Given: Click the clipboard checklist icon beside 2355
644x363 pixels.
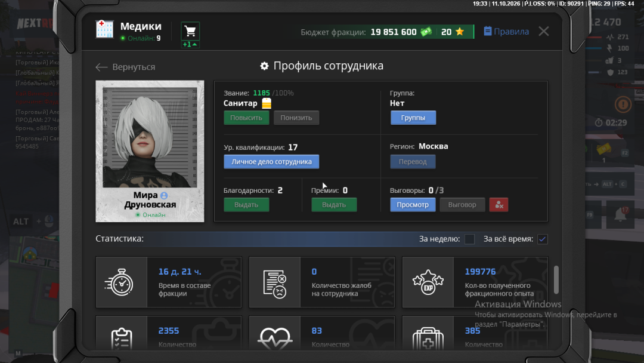Looking at the screenshot, I should point(122,339).
